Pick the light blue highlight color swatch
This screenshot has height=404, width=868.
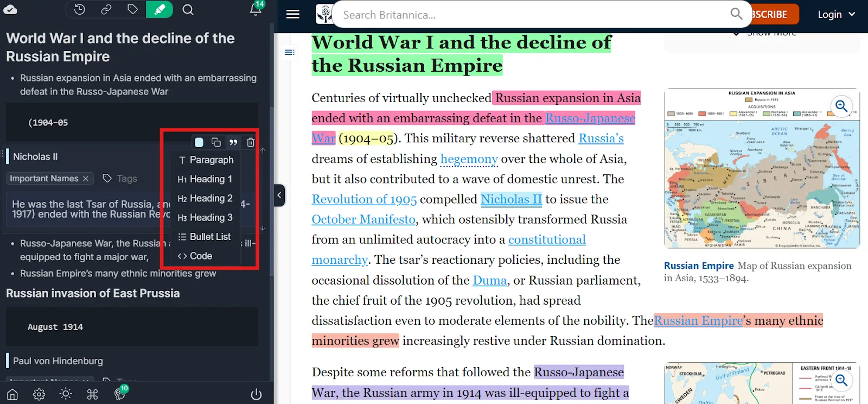point(199,142)
